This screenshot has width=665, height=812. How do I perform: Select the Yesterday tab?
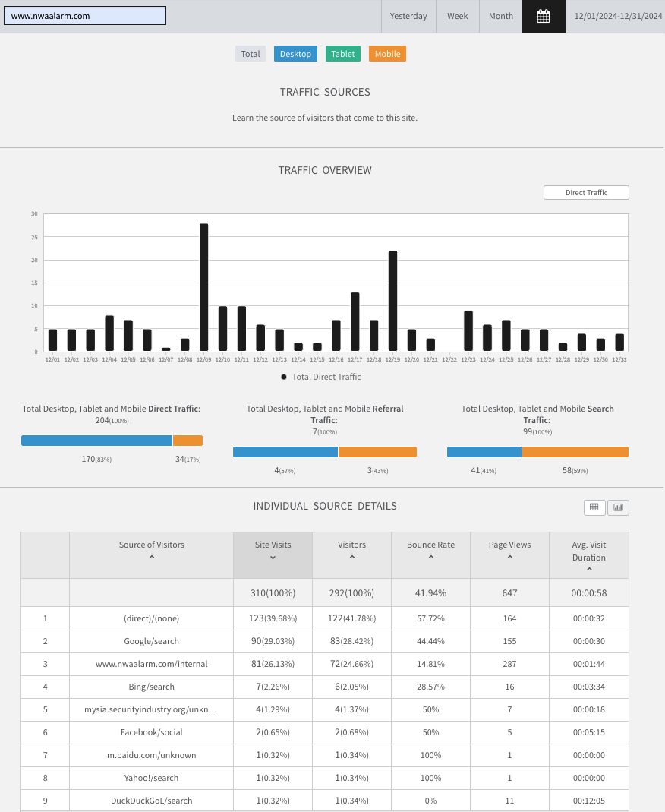tap(408, 16)
